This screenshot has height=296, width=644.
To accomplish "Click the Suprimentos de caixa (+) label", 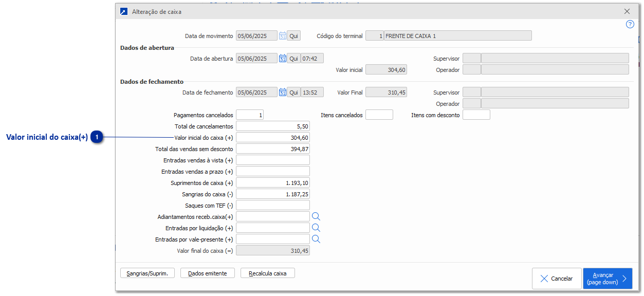I will coord(202,183).
